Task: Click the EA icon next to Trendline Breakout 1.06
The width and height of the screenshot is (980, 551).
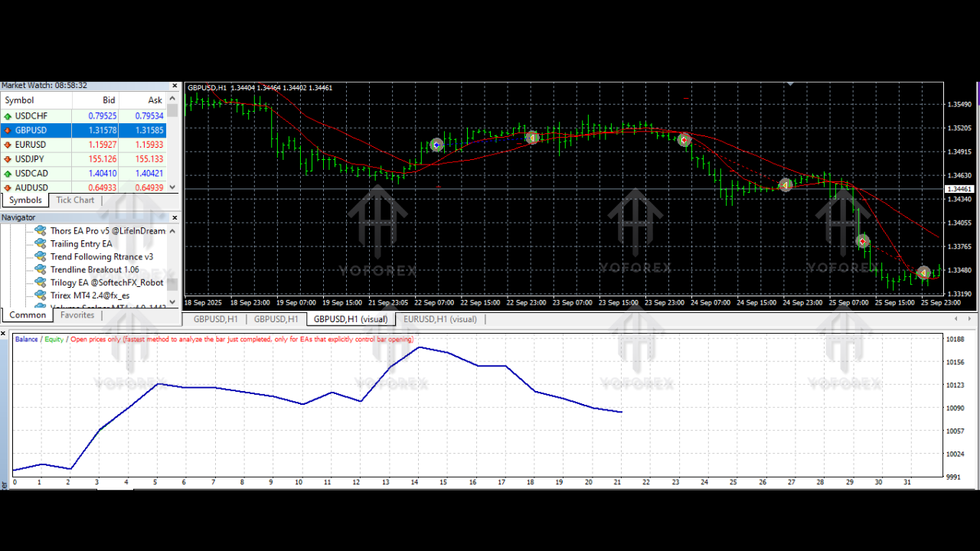Action: [40, 269]
